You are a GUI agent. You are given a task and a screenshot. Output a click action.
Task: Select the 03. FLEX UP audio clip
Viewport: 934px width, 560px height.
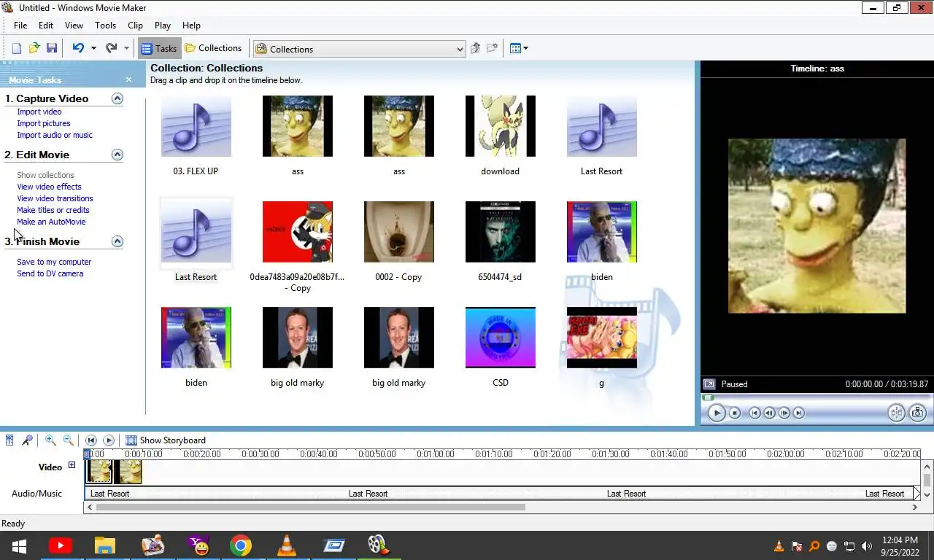[x=196, y=136]
